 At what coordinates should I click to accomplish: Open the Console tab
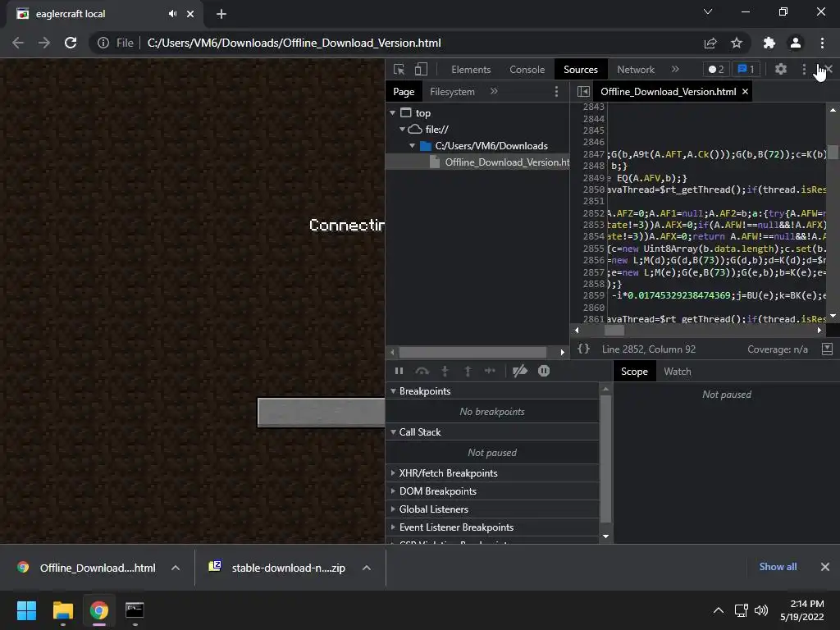coord(527,70)
